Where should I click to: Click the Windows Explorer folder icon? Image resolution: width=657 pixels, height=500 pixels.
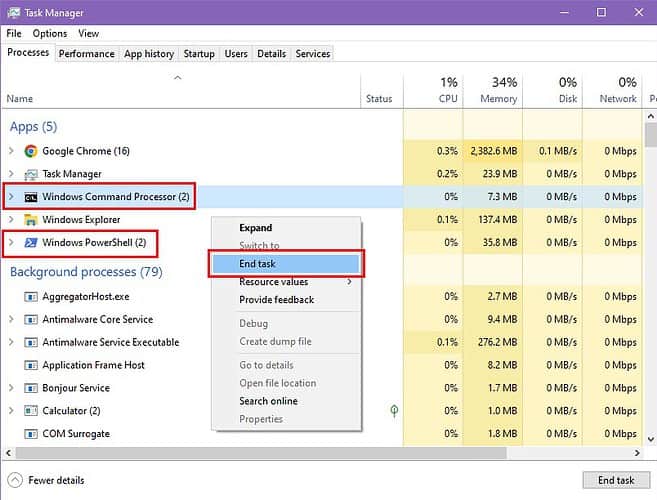[31, 220]
